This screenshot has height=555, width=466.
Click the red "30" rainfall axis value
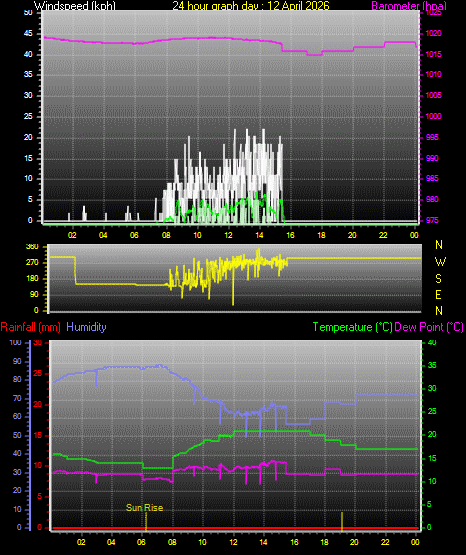coord(38,342)
